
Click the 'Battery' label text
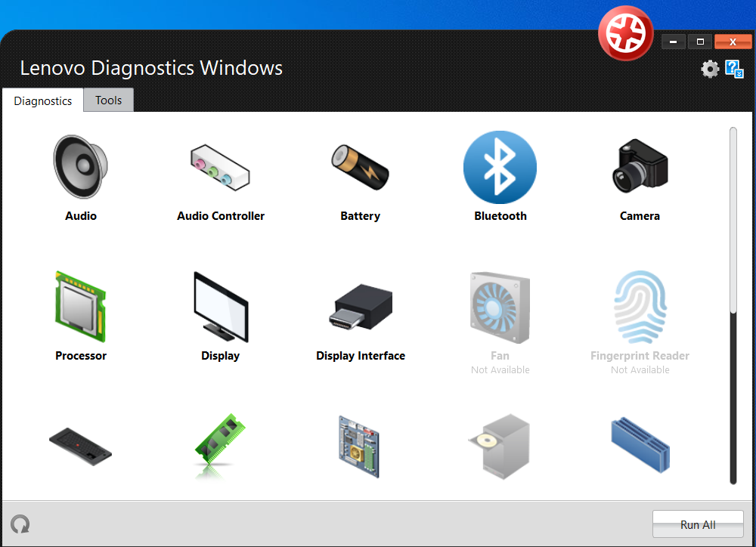click(360, 216)
